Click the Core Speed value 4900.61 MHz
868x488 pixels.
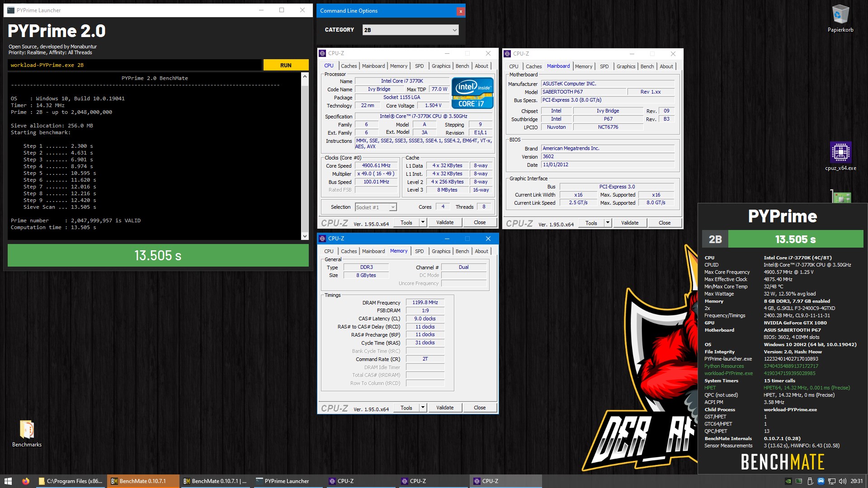376,166
